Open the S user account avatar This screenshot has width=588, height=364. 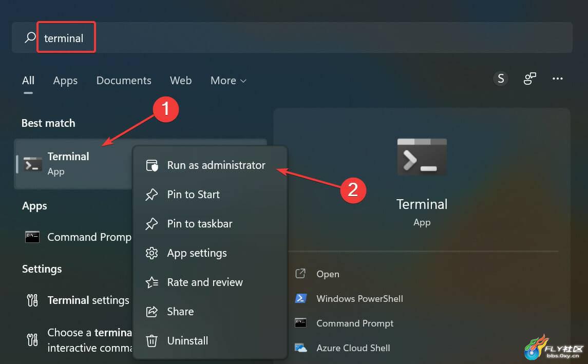click(501, 79)
